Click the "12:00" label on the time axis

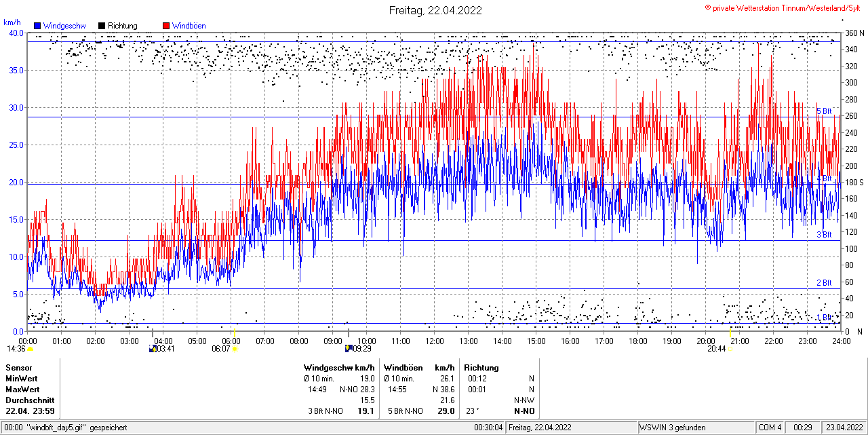coord(435,341)
